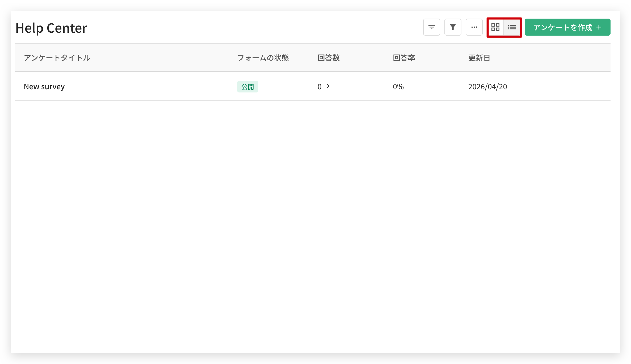
Task: Open the three-dot more options menu
Action: pos(474,27)
